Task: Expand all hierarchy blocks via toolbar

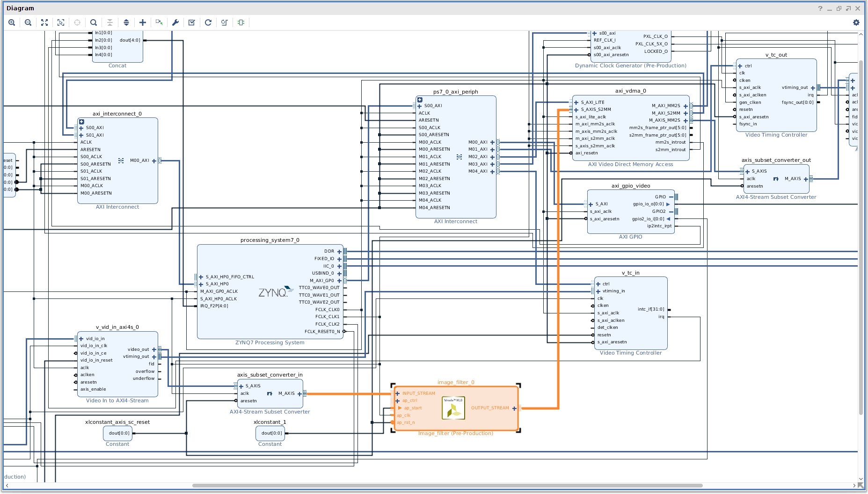Action: [x=126, y=22]
